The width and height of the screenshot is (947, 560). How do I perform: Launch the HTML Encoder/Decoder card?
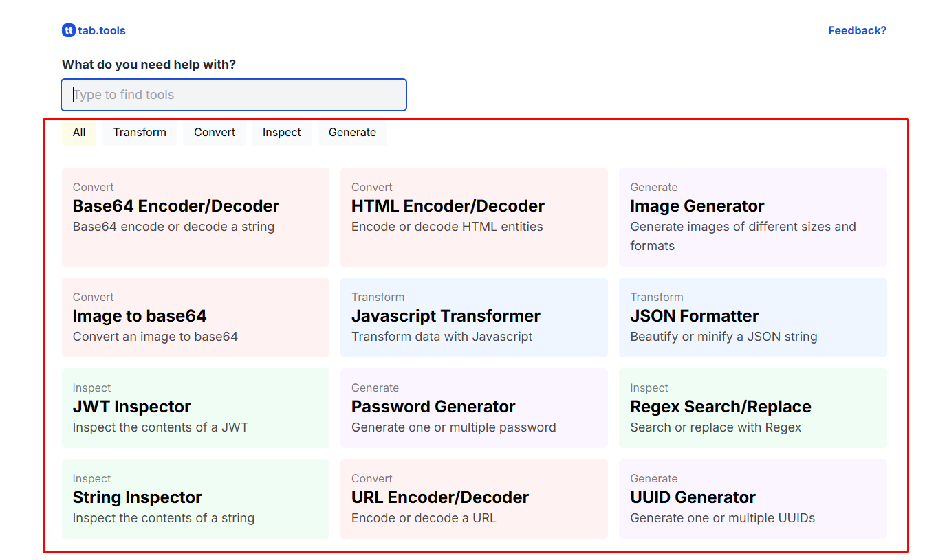(x=474, y=216)
